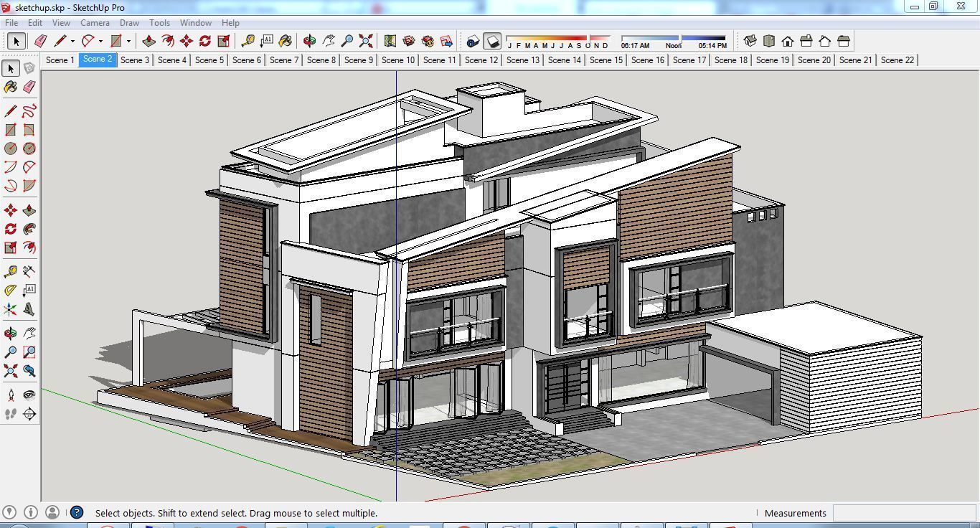The height and width of the screenshot is (528, 980).
Task: Activate the Zoom Window tool
Action: 29,352
